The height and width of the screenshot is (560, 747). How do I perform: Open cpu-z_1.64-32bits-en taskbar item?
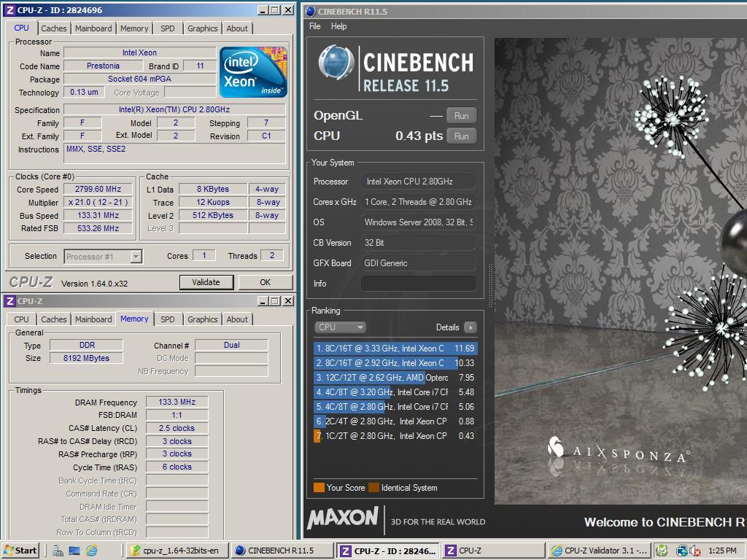179,551
